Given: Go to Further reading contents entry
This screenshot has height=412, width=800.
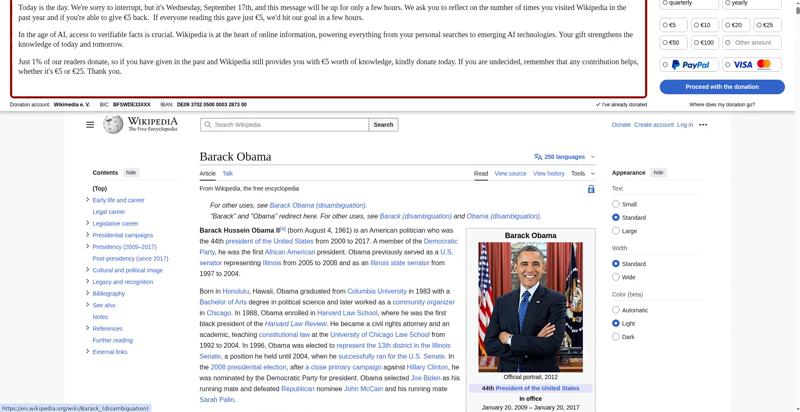Looking at the screenshot, I should (112, 340).
